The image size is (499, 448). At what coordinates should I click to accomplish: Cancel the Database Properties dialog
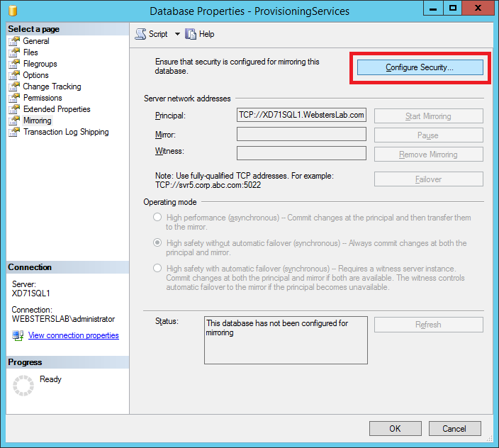[x=454, y=428]
